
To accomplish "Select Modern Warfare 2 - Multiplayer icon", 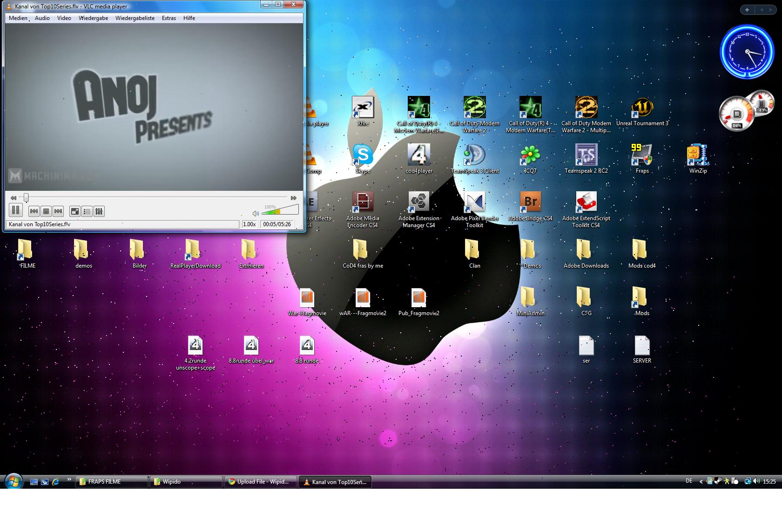I will pyautogui.click(x=586, y=115).
